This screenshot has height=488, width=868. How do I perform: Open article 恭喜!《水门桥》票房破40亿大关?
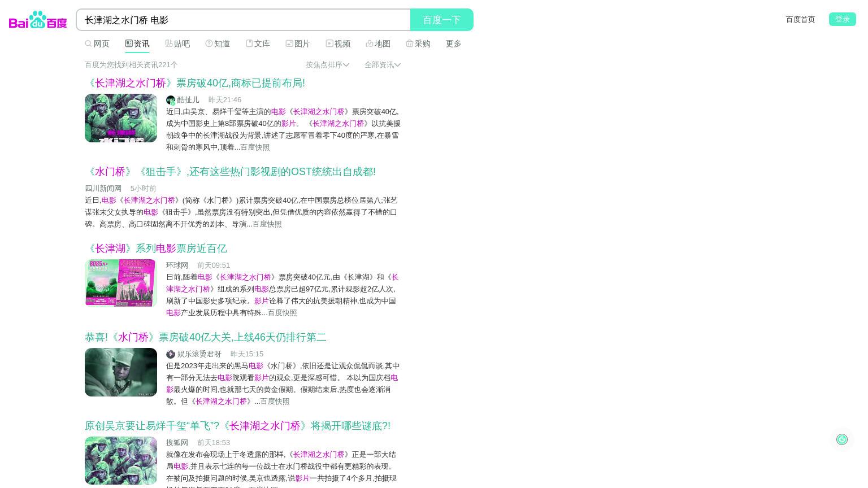[206, 337]
